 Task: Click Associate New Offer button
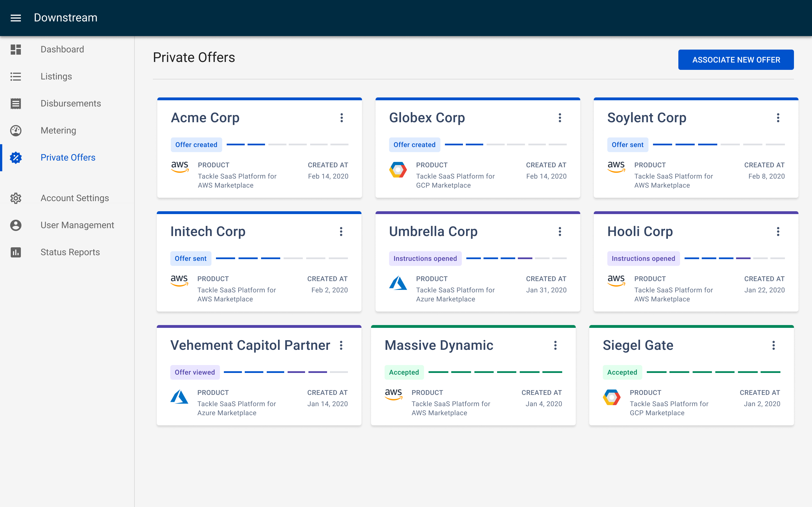point(736,60)
